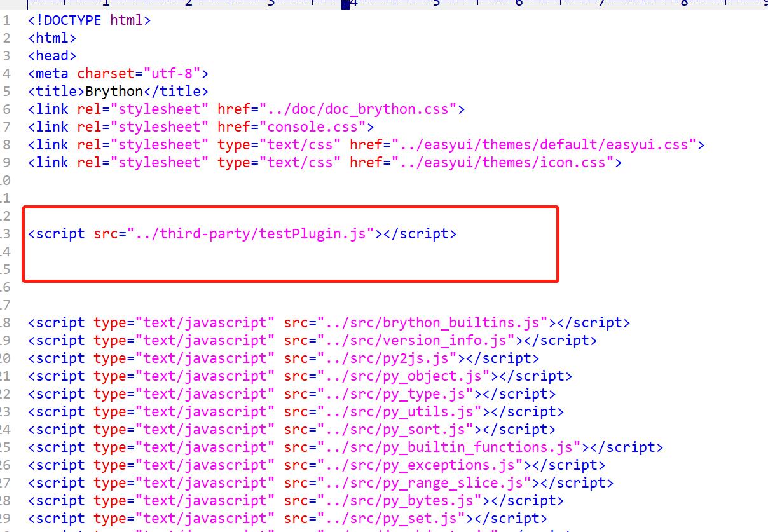Click the <!DOCTYPE html> declaration line
The image size is (768, 532).
[90, 20]
